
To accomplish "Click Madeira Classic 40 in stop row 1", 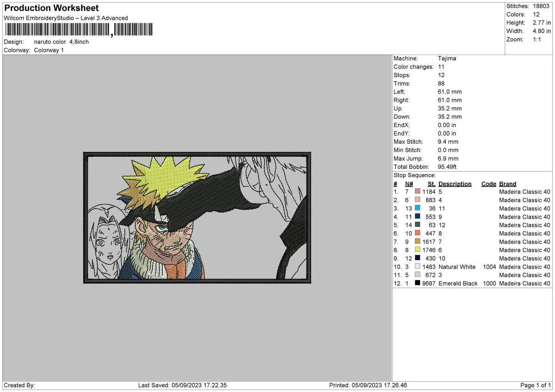I will coord(524,192).
